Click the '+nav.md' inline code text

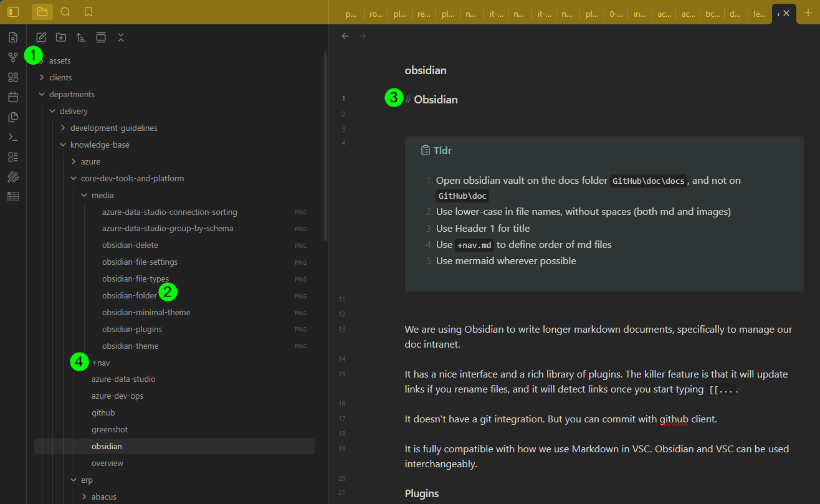[474, 245]
